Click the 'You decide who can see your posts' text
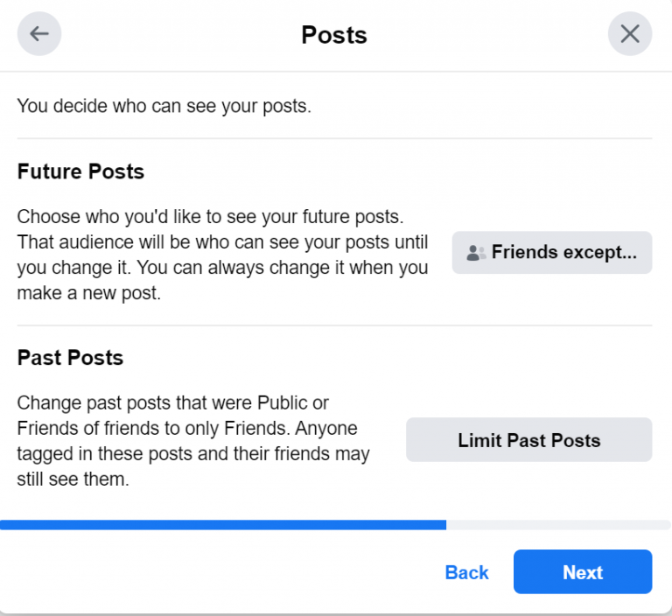Image resolution: width=672 pixels, height=616 pixels. pos(164,107)
